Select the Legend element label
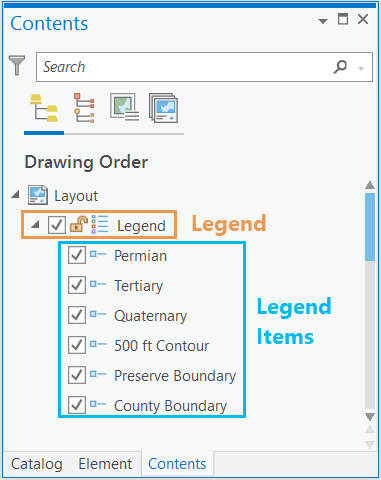381x480 pixels. 141,226
